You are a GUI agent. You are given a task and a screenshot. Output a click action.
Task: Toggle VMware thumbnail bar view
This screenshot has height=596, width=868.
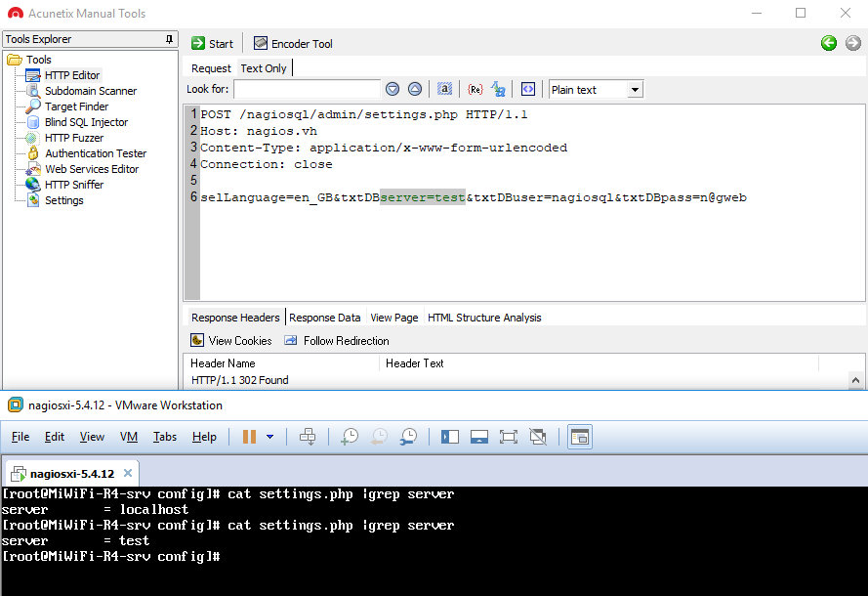click(x=478, y=437)
